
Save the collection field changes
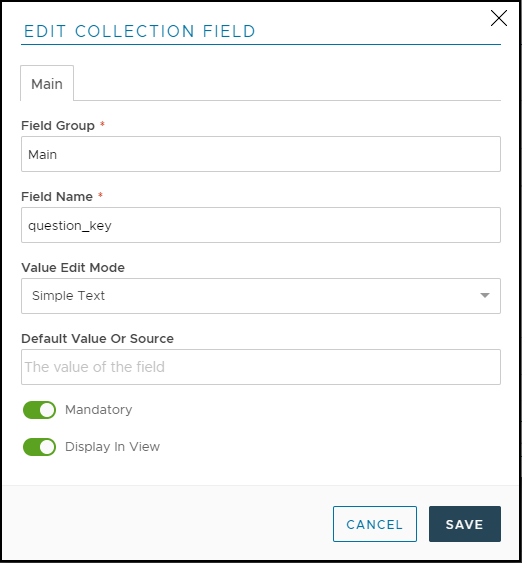(465, 524)
